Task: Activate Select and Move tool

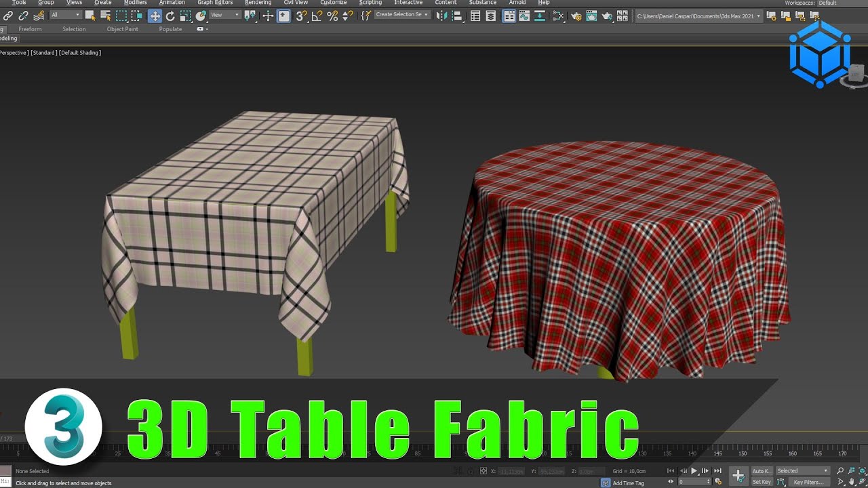Action: coord(155,16)
